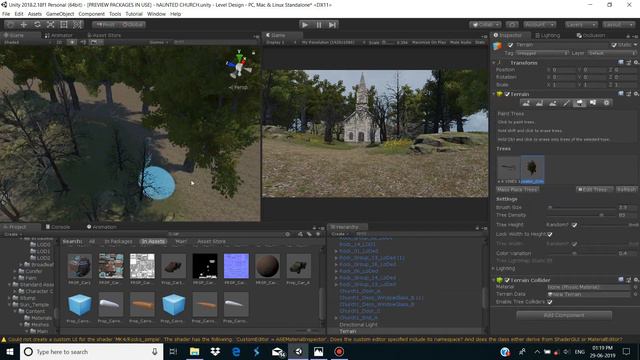Open the Layers dropdown in top toolbar
640x360 pixels.
[x=581, y=25]
